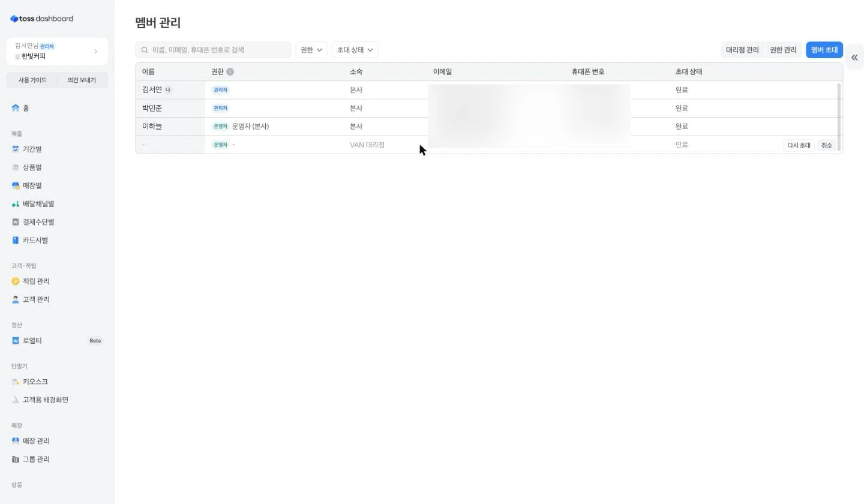Image resolution: width=864 pixels, height=504 pixels.
Task: Click VAN 대리점 affiliation cell
Action: (367, 145)
